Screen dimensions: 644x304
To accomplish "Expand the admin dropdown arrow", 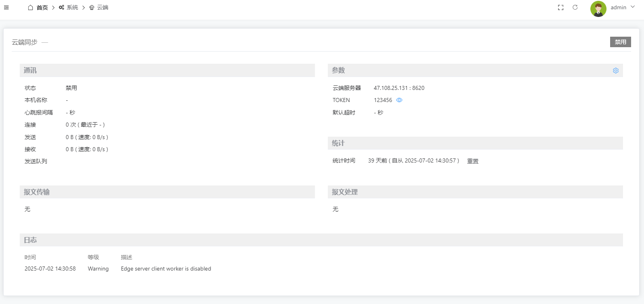I will coord(633,7).
